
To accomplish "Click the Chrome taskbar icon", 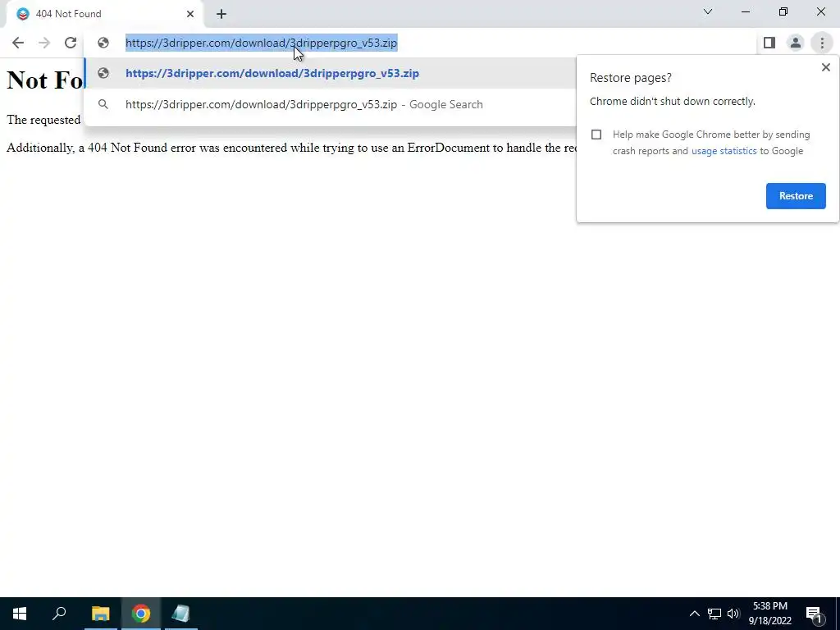I will [141, 614].
